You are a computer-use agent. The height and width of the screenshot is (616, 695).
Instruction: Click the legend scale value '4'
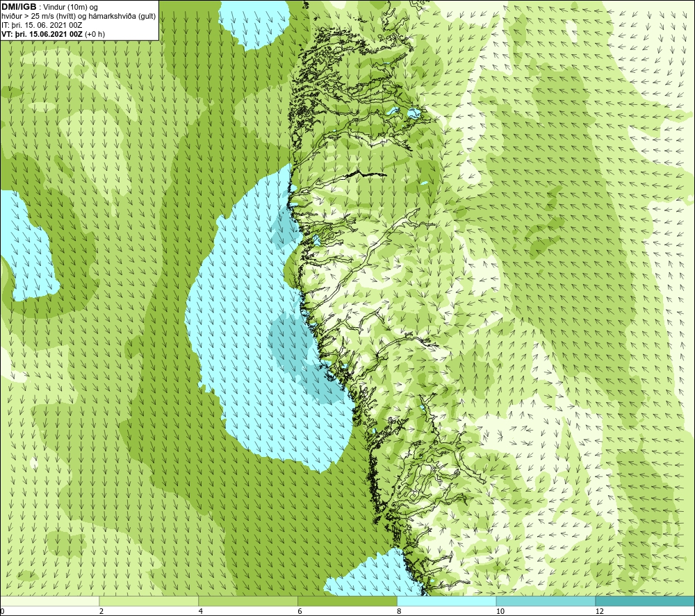click(x=201, y=611)
